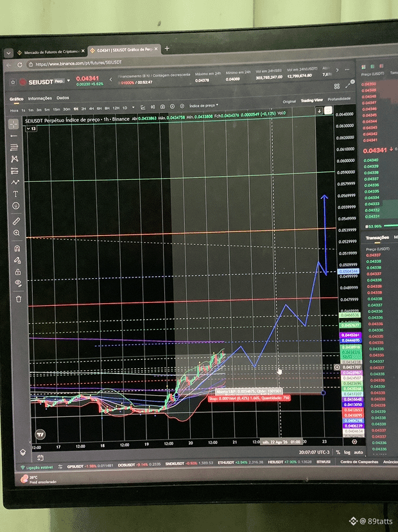Activate the zoom in tool
The width and height of the screenshot is (398, 532).
point(17,233)
